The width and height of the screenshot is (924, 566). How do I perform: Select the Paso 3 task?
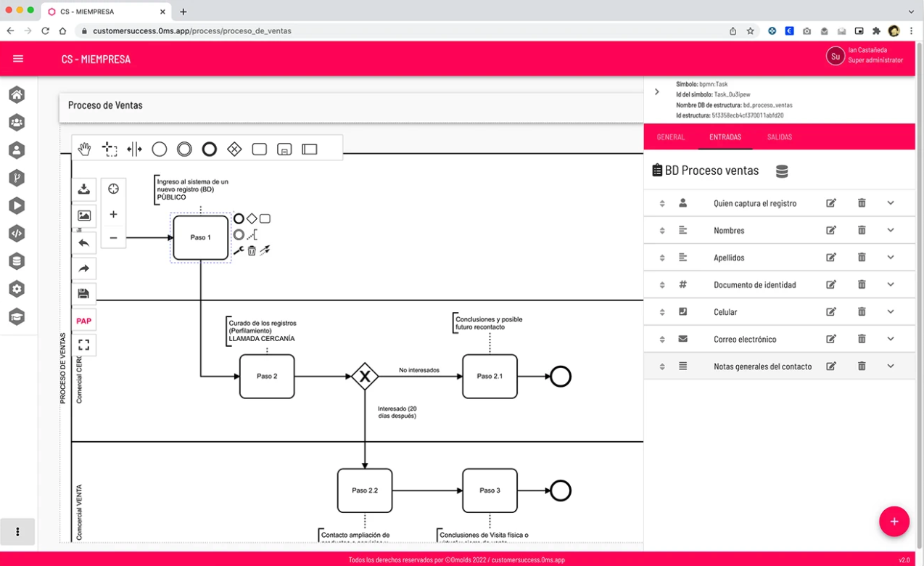[x=490, y=491]
